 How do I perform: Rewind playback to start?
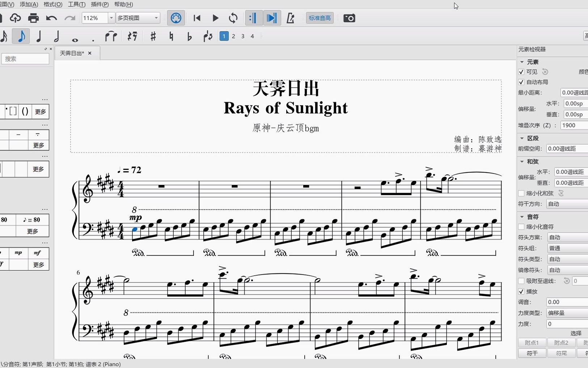(197, 18)
